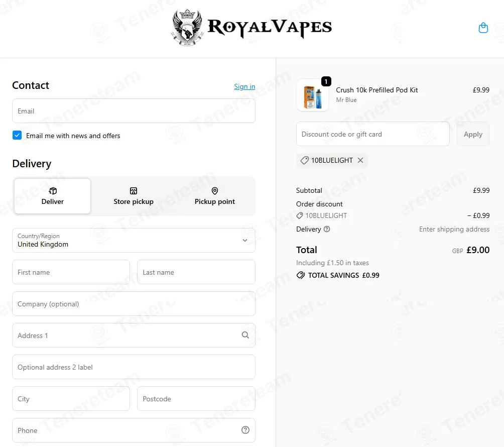Click the Apply discount button
Screen dimensions: 504x447
coord(473,134)
